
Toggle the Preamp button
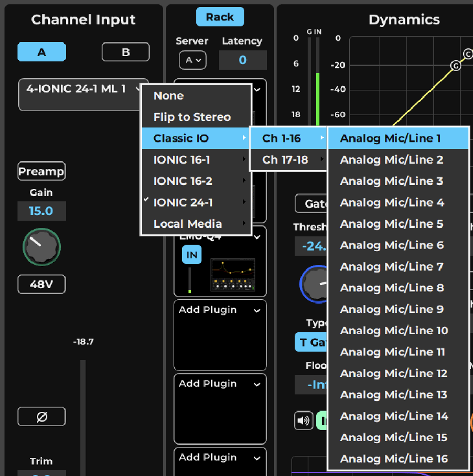41,171
